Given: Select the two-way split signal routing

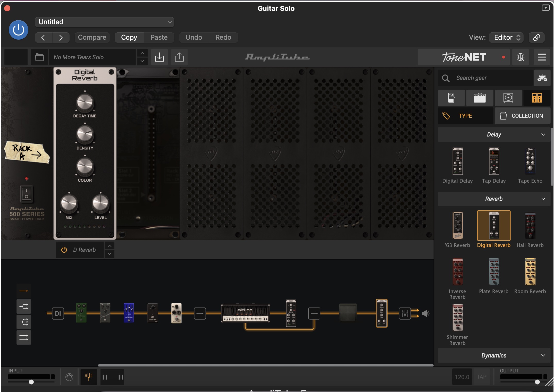Looking at the screenshot, I should 24,306.
